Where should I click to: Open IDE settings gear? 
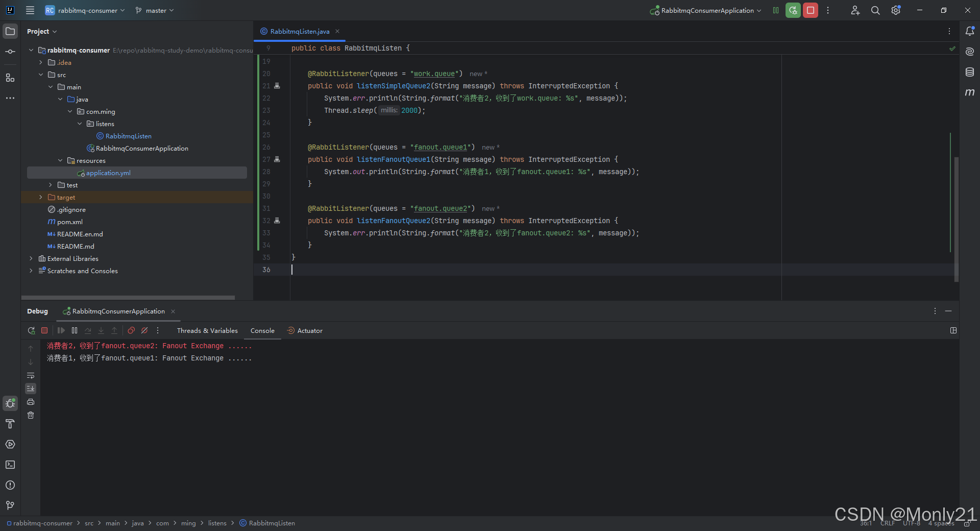pos(896,10)
